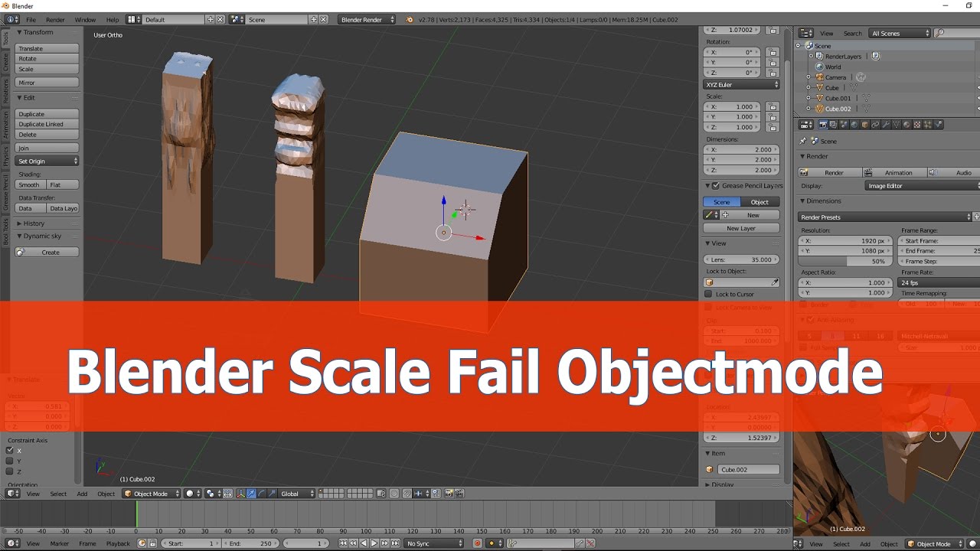Expand Cube.001 in the outliner tree
Screen dimensions: 980x551
point(808,98)
